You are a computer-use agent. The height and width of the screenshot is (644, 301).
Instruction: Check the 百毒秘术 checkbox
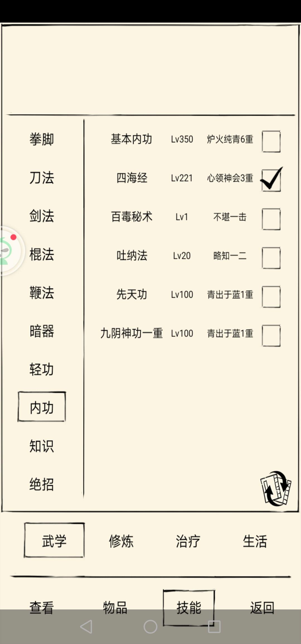[x=271, y=219]
